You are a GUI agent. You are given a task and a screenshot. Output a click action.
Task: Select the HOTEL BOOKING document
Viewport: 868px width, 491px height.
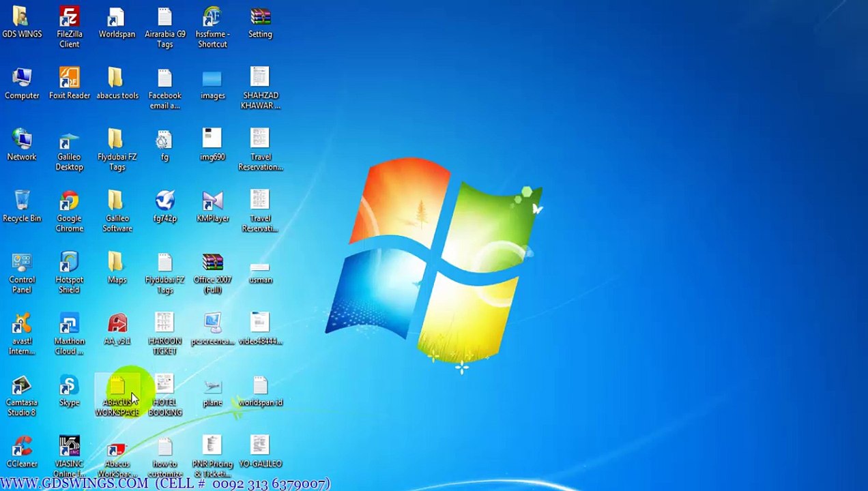click(x=164, y=396)
